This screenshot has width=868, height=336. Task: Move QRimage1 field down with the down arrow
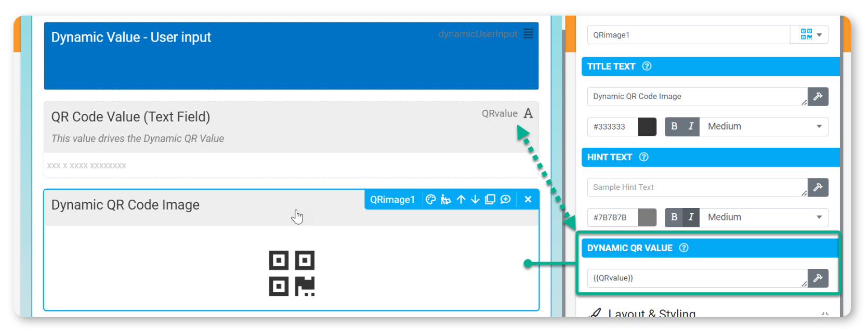coord(475,199)
